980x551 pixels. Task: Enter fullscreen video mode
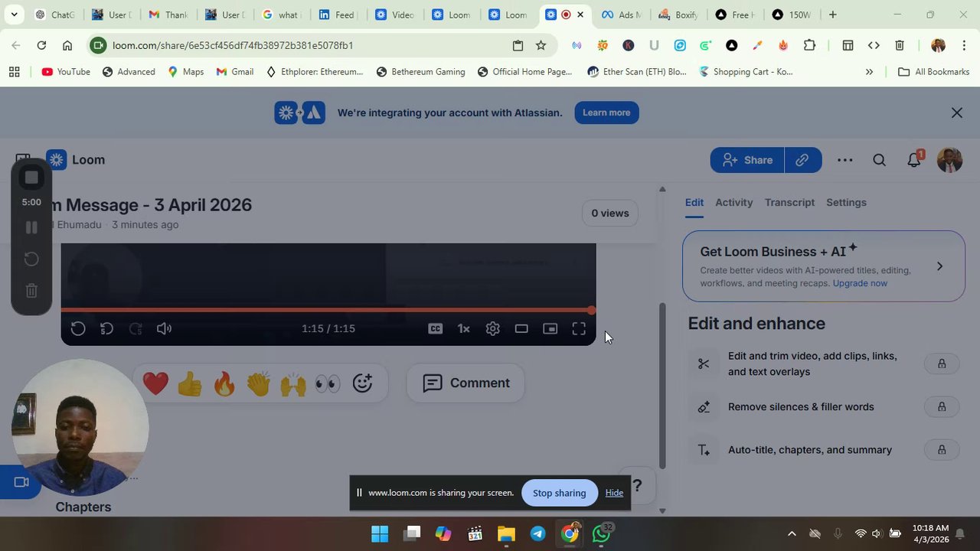tap(579, 328)
